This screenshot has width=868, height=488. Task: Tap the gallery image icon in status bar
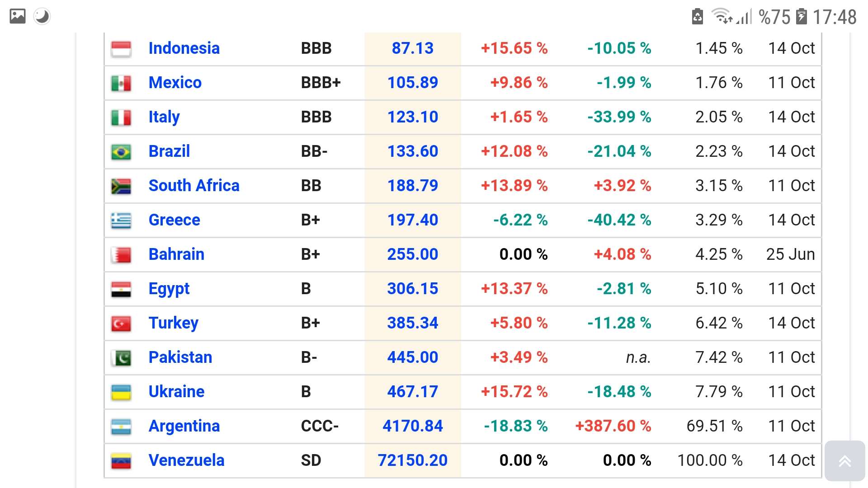[18, 17]
